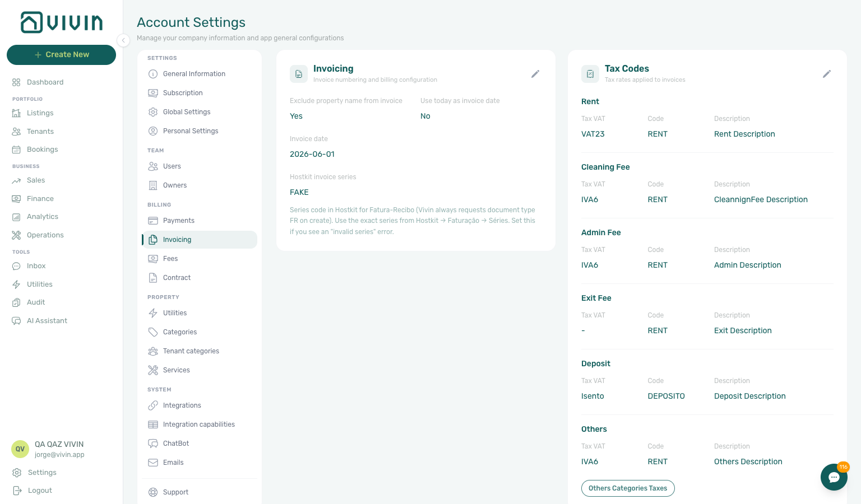This screenshot has width=861, height=504.
Task: Click the Tenant categories icon
Action: coord(153,351)
